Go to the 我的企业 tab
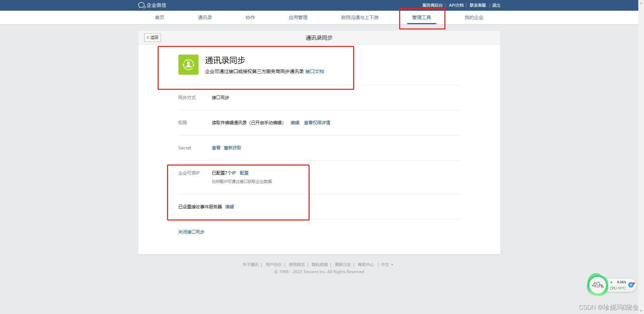Screen dimensions: 644x314 click(x=474, y=17)
